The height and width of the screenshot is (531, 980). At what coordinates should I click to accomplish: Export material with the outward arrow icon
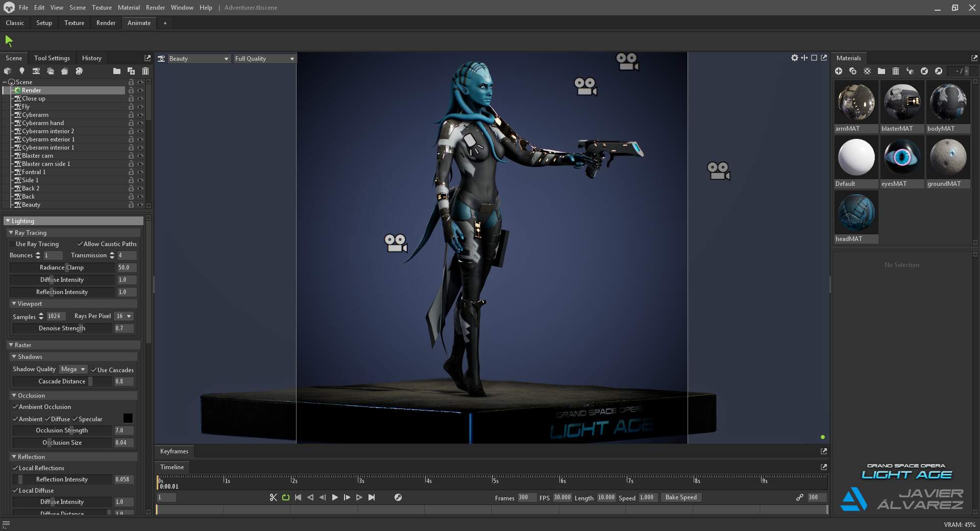[939, 71]
